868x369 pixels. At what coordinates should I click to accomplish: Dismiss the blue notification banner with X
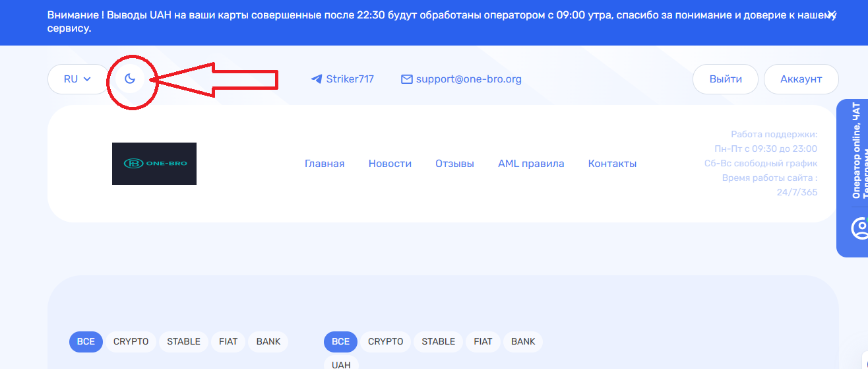[x=831, y=16]
